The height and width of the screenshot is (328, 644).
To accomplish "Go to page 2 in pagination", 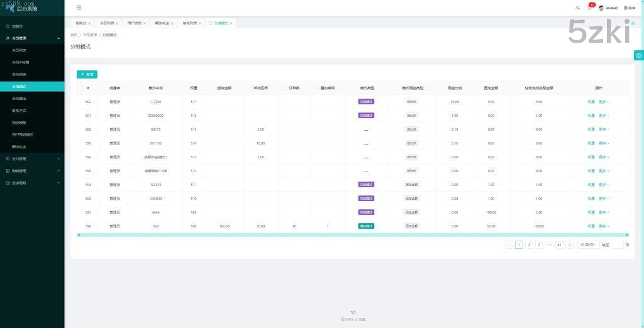I will [x=529, y=245].
